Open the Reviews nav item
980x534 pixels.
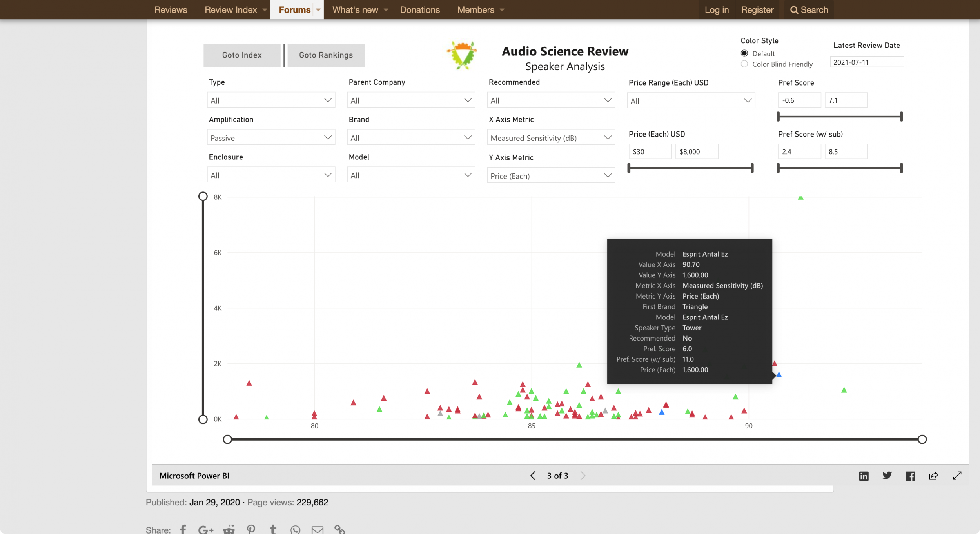click(x=171, y=10)
